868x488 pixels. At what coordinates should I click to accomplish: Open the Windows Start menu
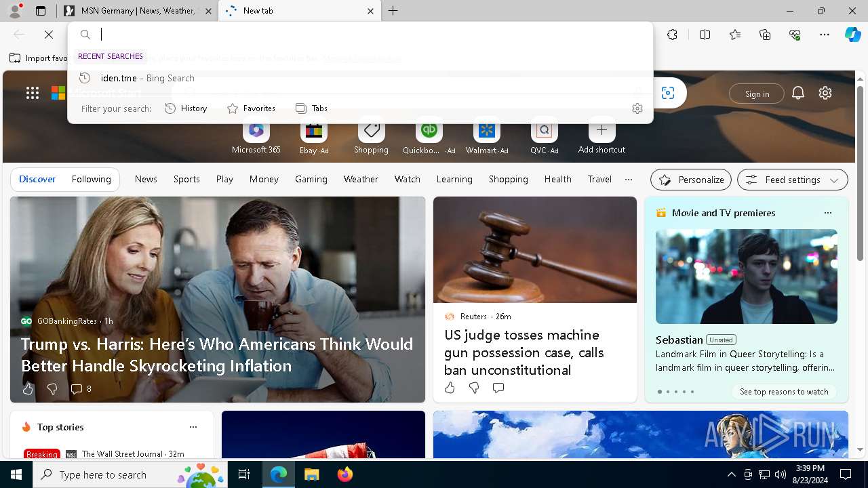pos(16,474)
